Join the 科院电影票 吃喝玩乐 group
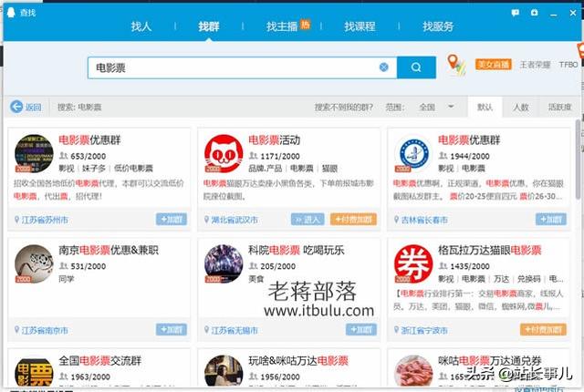Viewport: 584px width, 392px height. click(x=361, y=329)
